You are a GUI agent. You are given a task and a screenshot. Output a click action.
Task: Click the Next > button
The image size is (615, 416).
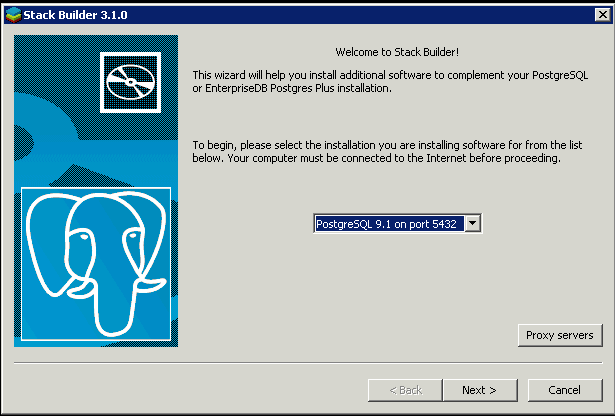click(480, 390)
